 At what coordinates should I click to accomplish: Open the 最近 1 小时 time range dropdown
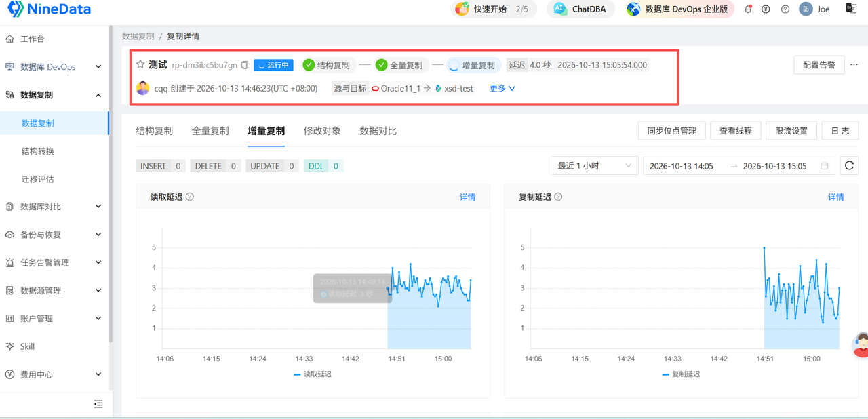(595, 166)
